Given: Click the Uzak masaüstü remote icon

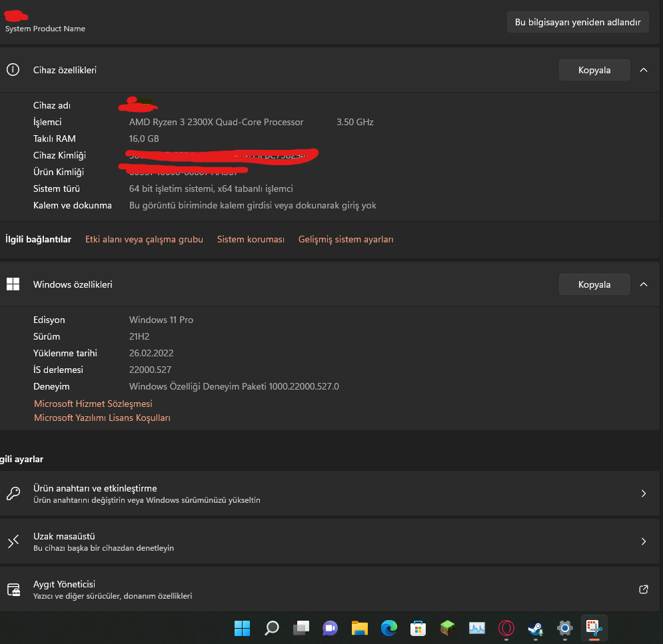Looking at the screenshot, I should 13,541.
